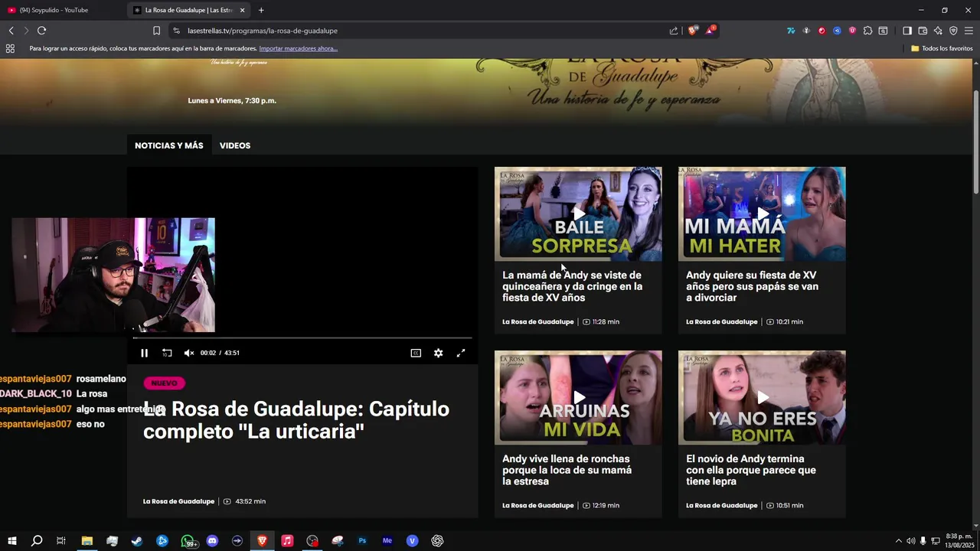Share this page icon

click(x=674, y=31)
